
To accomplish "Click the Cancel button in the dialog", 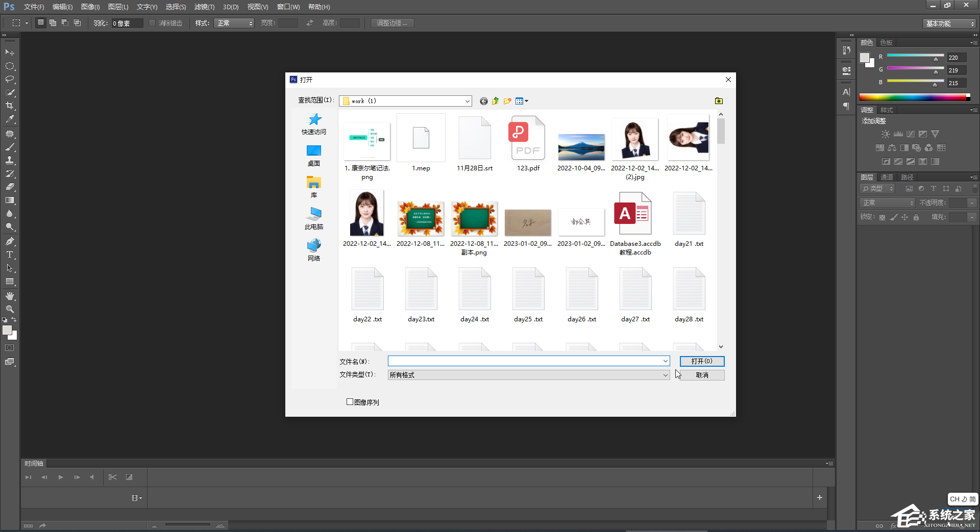I will (702, 375).
